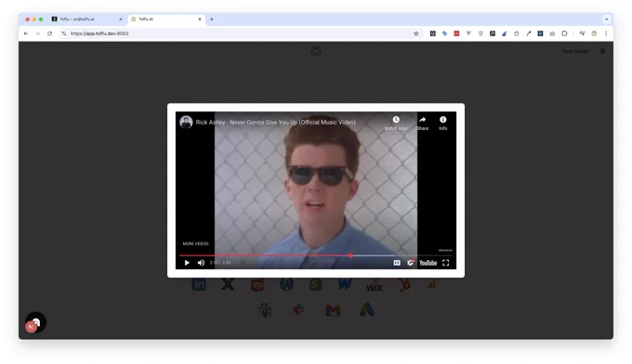Viewport: 632px width, 364px height.
Task: Select the HubSpot integration icon
Action: pos(404,284)
